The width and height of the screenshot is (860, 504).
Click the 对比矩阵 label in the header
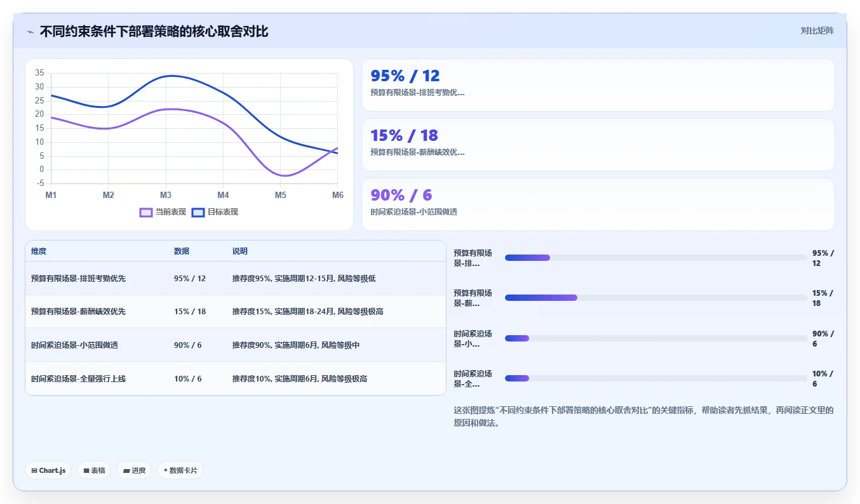point(817,30)
